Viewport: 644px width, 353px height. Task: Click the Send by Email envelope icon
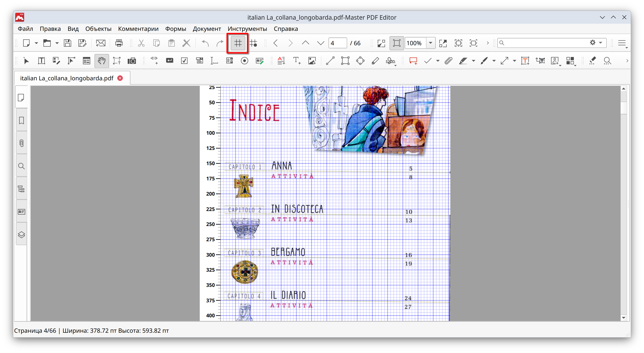pos(101,43)
